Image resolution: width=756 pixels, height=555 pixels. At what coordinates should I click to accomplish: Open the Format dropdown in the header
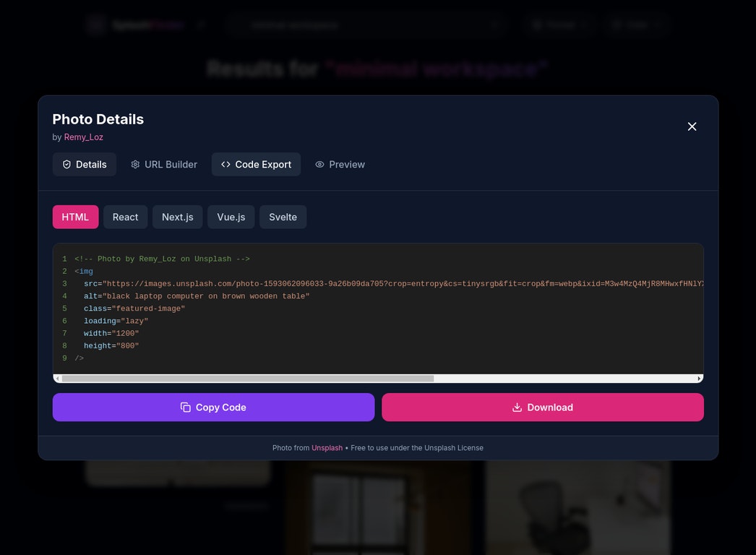(x=559, y=24)
